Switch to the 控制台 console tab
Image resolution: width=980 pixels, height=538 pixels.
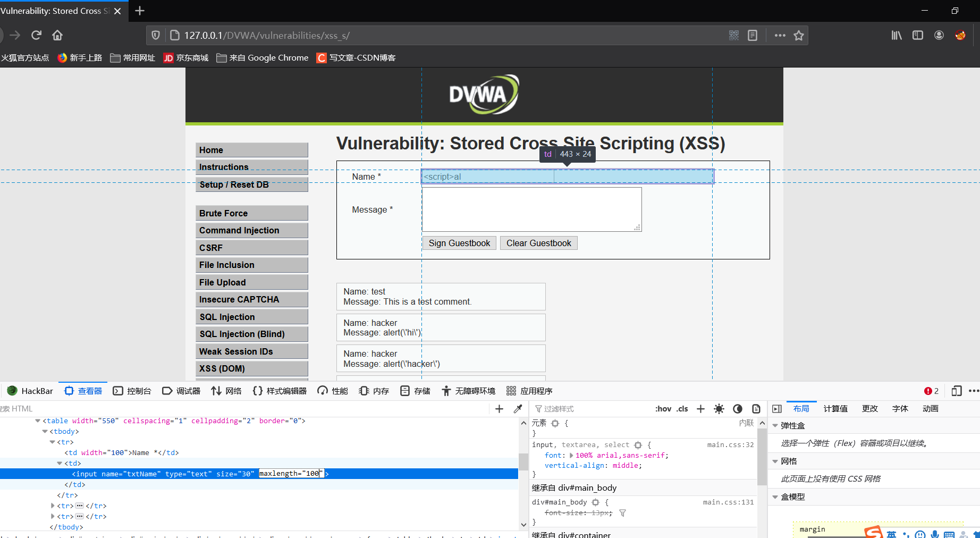click(x=132, y=391)
